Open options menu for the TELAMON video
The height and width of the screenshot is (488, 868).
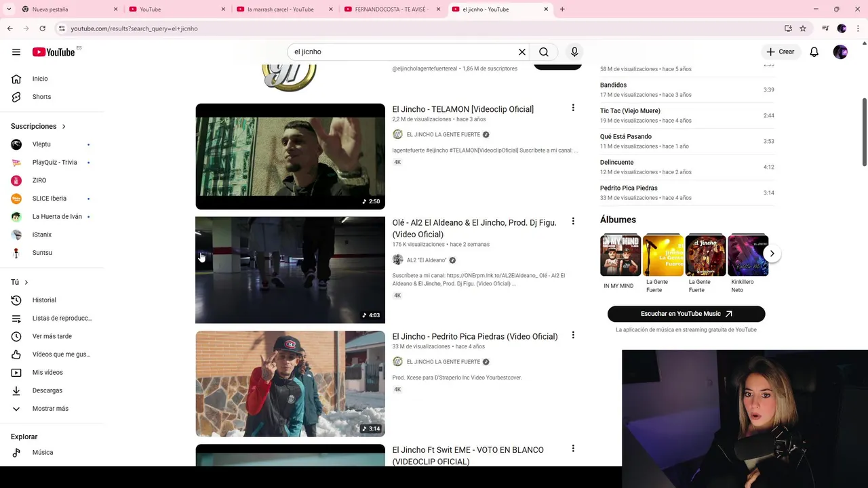pyautogui.click(x=573, y=108)
